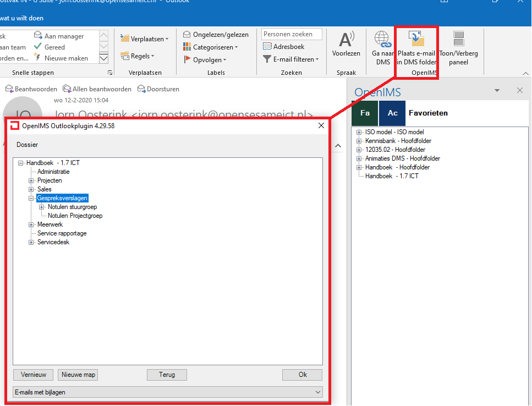Select Handboek - 1.7 ICT favorite
The width and height of the screenshot is (532, 406).
392,176
